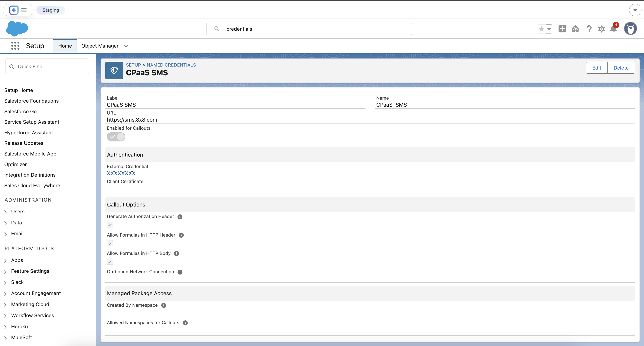Image resolution: width=644 pixels, height=346 pixels.
Task: Open the XXXXXXXX external credential link
Action: (121, 173)
